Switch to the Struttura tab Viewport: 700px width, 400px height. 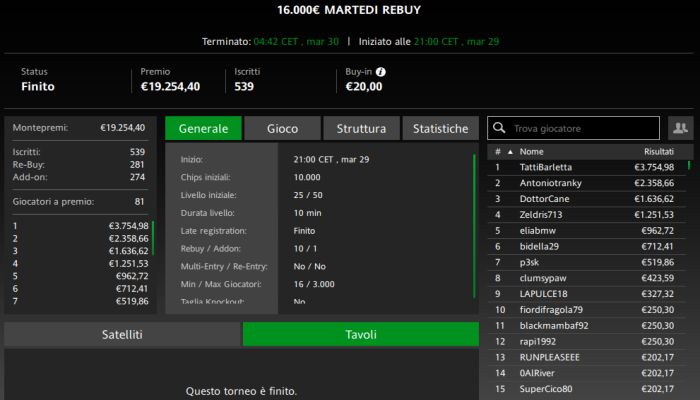pos(361,128)
